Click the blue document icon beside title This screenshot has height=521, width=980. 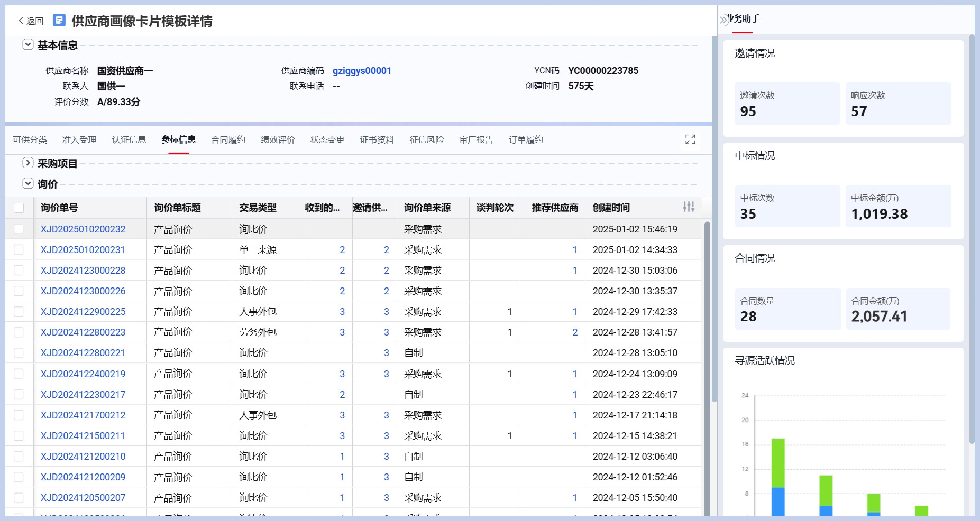[59, 21]
